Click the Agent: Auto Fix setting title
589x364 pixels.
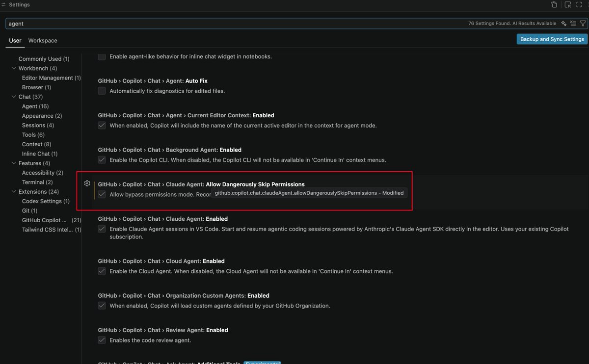[x=153, y=80]
